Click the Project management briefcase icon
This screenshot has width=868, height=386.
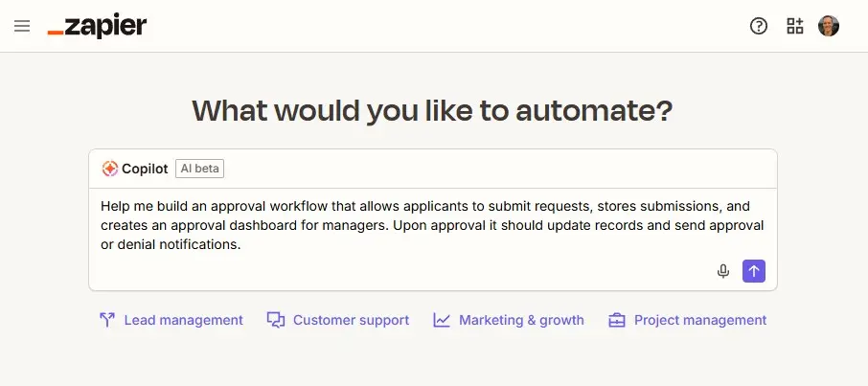click(x=617, y=320)
